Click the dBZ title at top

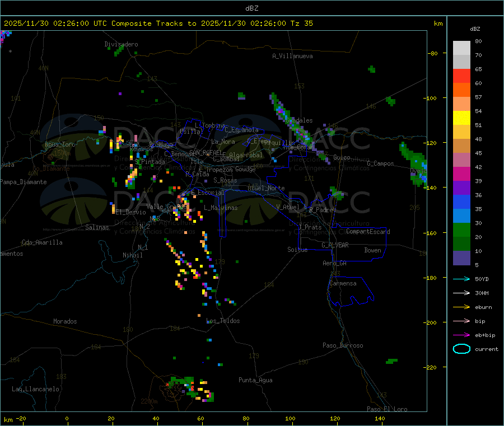(x=251, y=8)
